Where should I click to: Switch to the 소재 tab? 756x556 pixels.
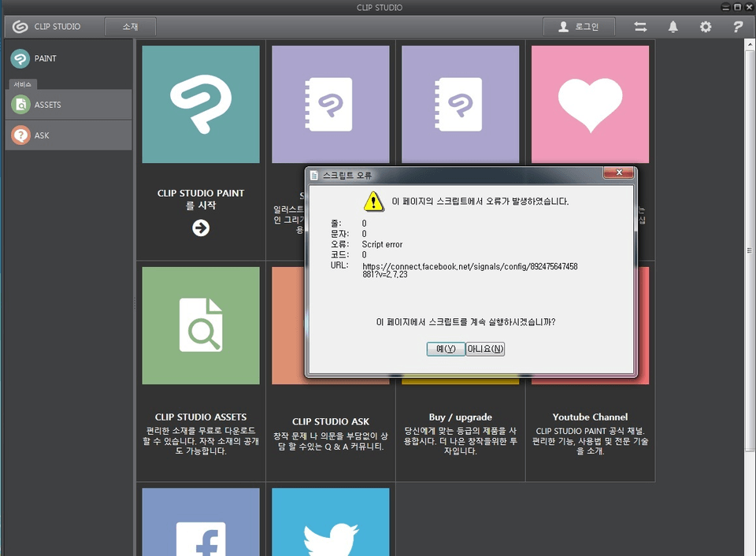[x=130, y=27]
